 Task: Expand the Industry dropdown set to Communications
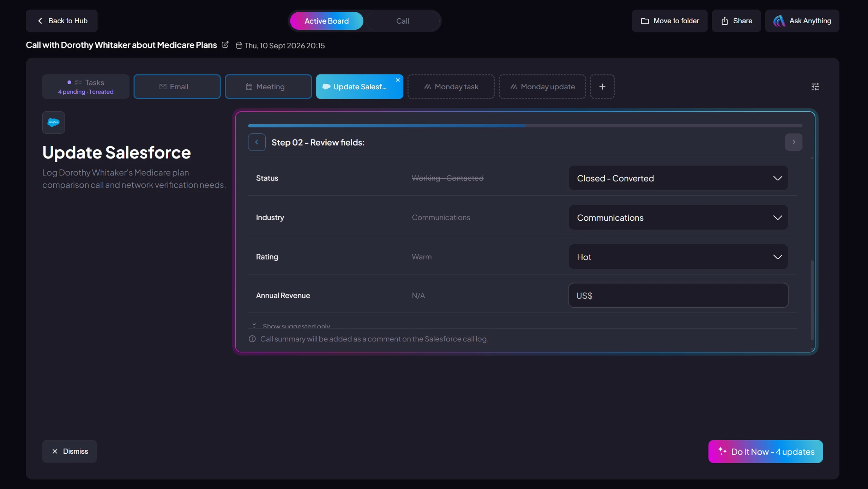tap(678, 217)
